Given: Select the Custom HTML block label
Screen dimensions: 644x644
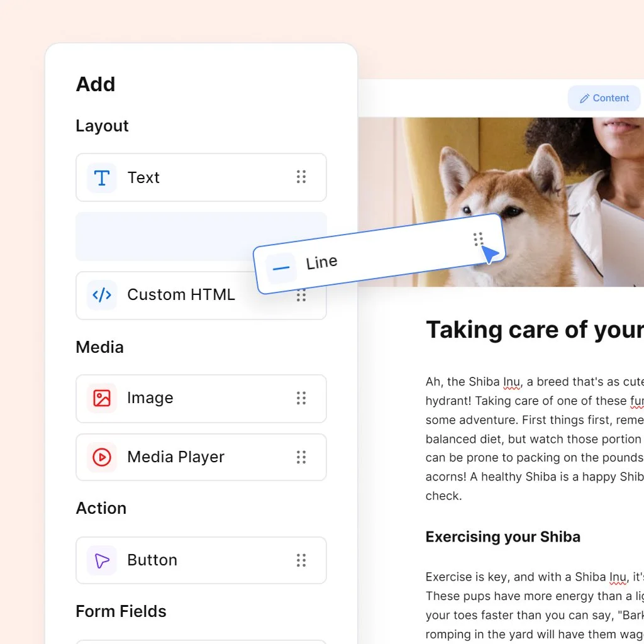Looking at the screenshot, I should tap(181, 294).
